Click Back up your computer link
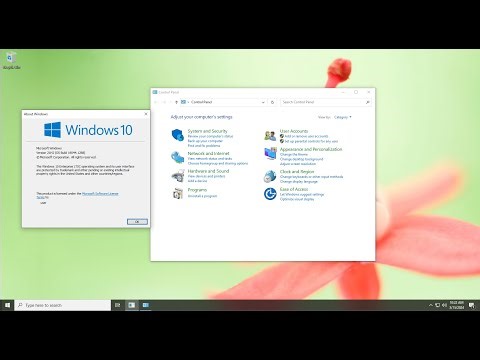The height and width of the screenshot is (360, 480). pyautogui.click(x=205, y=141)
